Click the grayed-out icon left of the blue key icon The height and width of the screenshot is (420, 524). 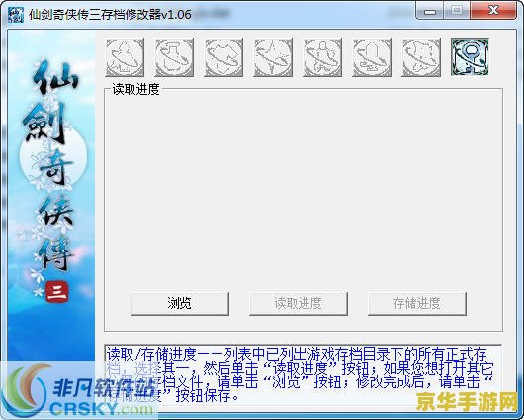coord(421,57)
